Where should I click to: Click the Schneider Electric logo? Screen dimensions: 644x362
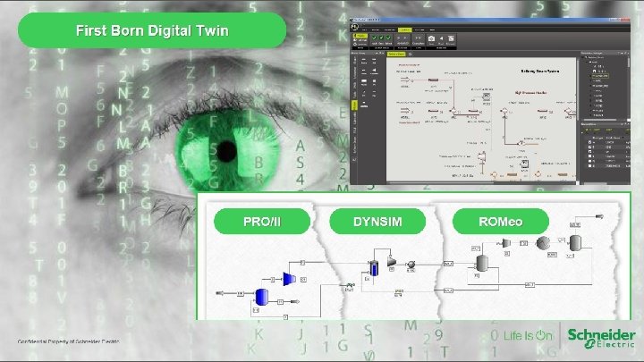(601, 338)
